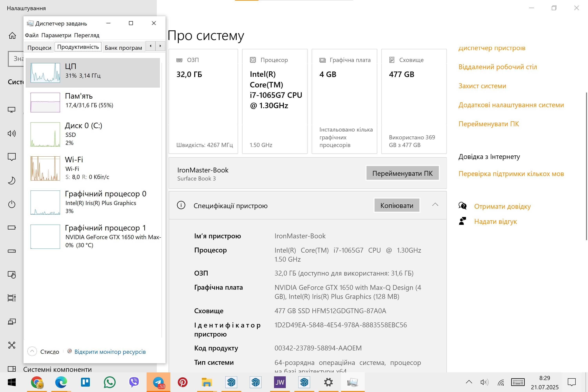Open the Перегляд menu
The width and height of the screenshot is (588, 392).
click(x=87, y=35)
